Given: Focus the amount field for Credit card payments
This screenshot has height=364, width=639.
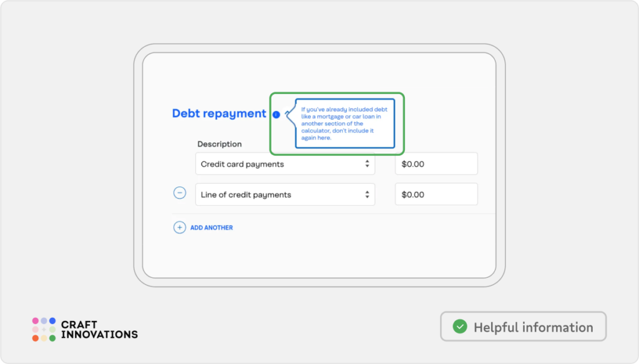Looking at the screenshot, I should tap(436, 164).
